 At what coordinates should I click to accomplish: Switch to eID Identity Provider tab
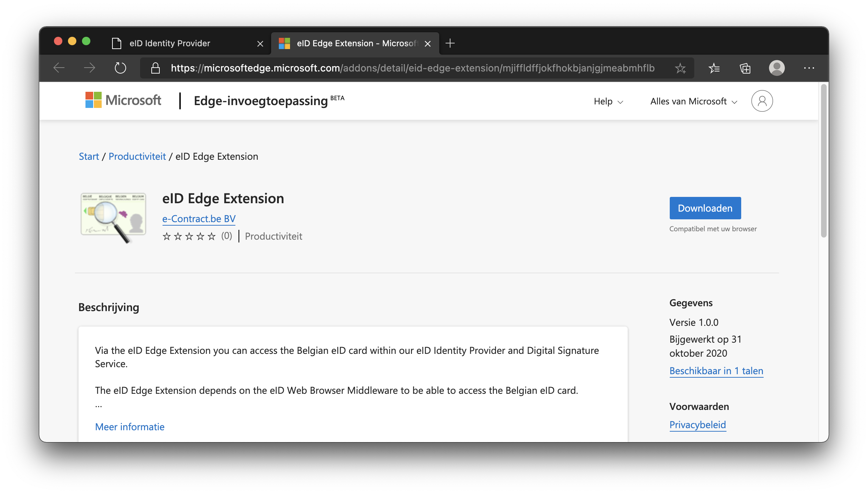(x=170, y=43)
